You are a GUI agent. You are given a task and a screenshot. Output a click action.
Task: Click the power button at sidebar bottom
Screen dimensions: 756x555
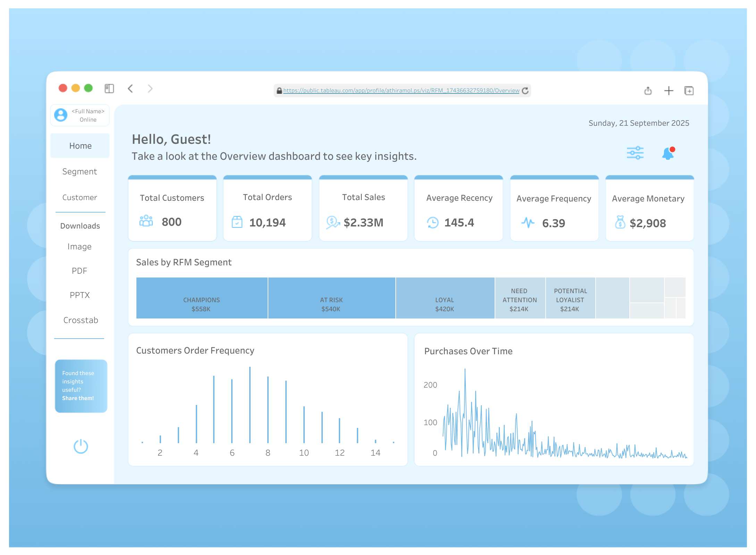80,447
